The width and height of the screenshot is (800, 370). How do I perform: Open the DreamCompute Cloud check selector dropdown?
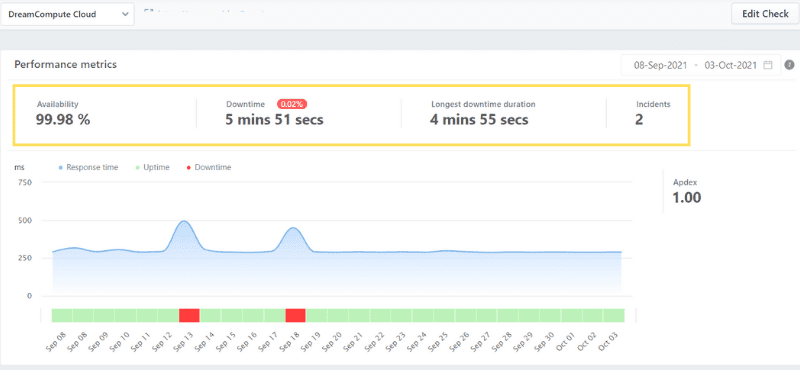[x=67, y=14]
